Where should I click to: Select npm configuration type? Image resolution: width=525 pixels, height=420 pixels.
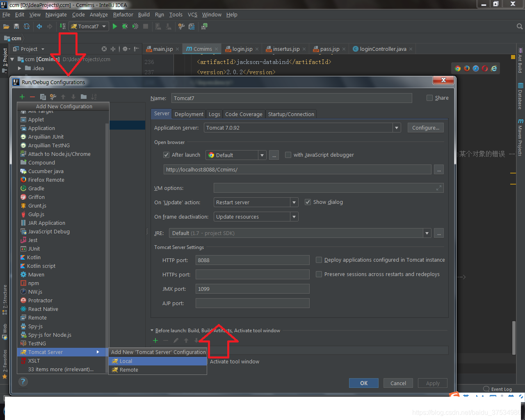34,283
